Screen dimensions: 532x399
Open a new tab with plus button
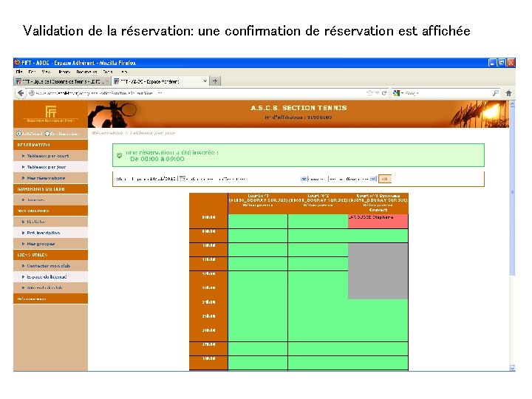pos(215,81)
